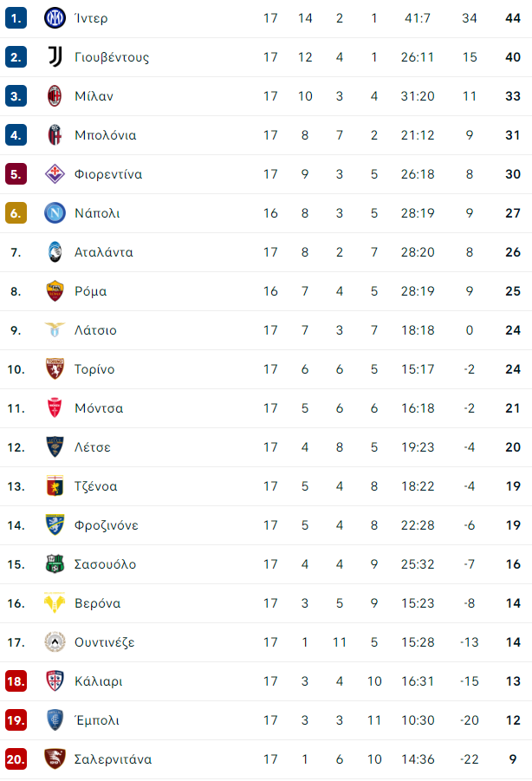The image size is (532, 781).
Task: Click the Inter club crest icon
Action: (55, 18)
